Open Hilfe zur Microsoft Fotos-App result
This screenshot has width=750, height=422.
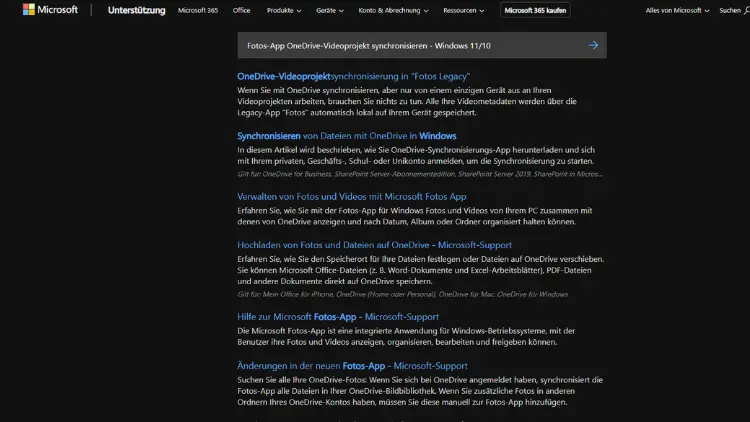click(338, 317)
